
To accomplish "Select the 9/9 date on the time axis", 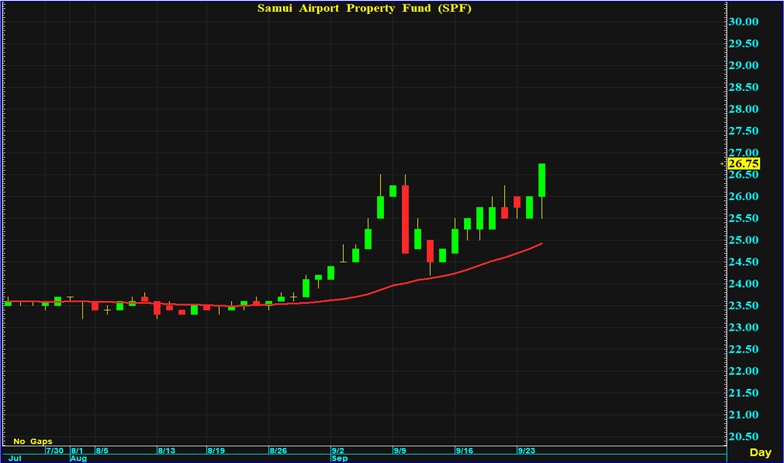I will [x=400, y=450].
